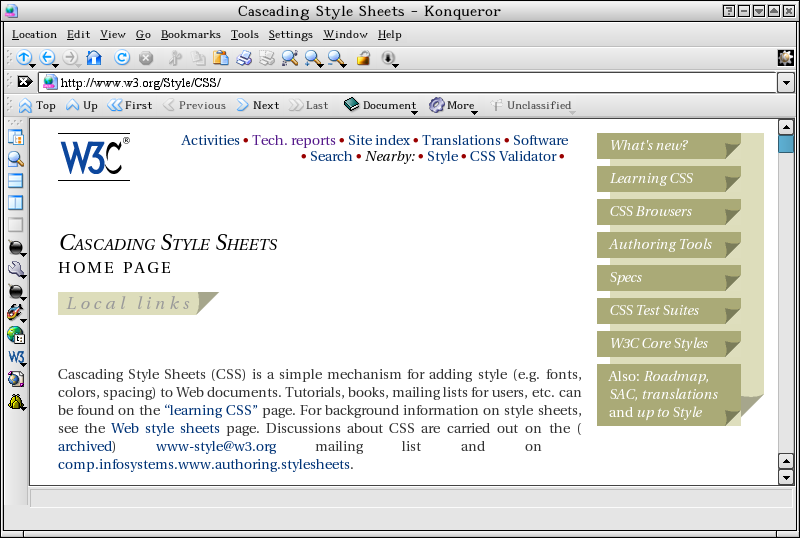Click the W3 validator icon in sidebar
Image resolution: width=800 pixels, height=538 pixels.
point(16,357)
